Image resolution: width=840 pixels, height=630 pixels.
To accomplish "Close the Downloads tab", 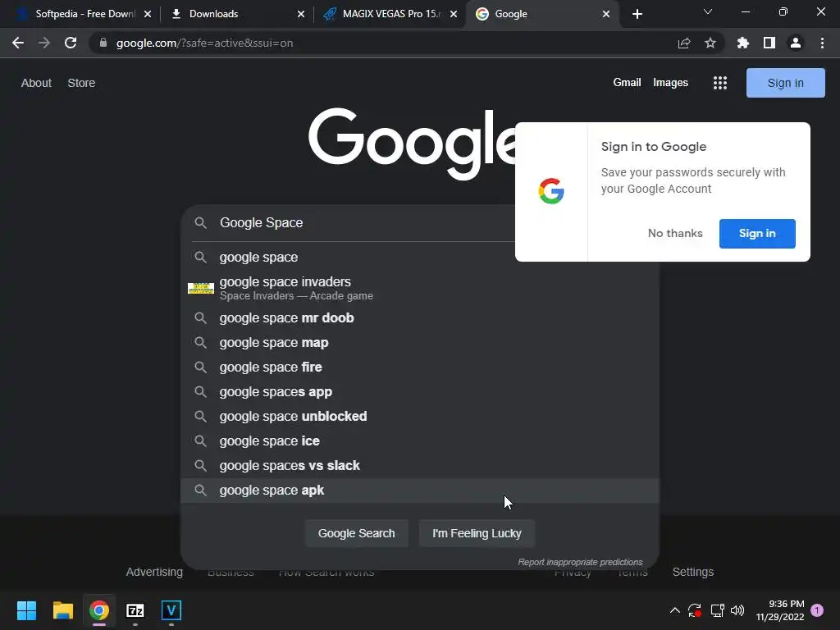I will point(301,14).
